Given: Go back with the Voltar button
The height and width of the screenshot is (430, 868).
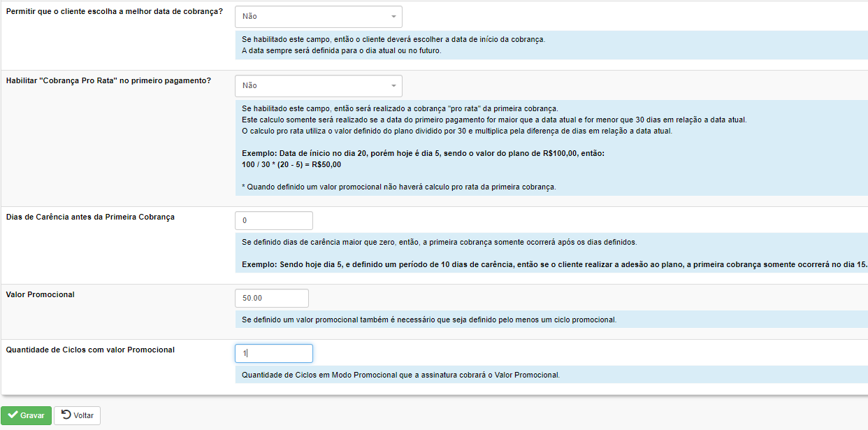Looking at the screenshot, I should point(78,415).
